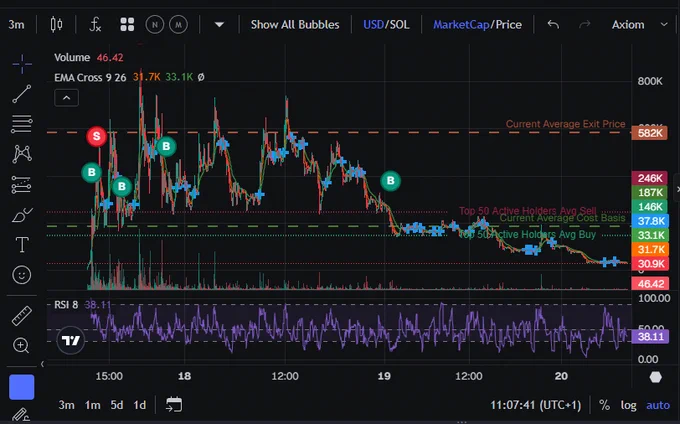
Task: Select the trend line drawing tool
Action: [22, 94]
